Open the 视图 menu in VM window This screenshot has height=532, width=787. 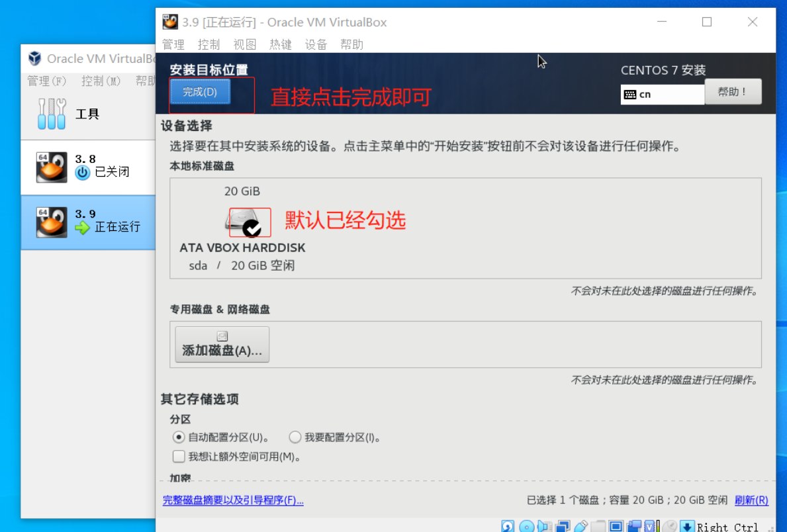coord(245,45)
